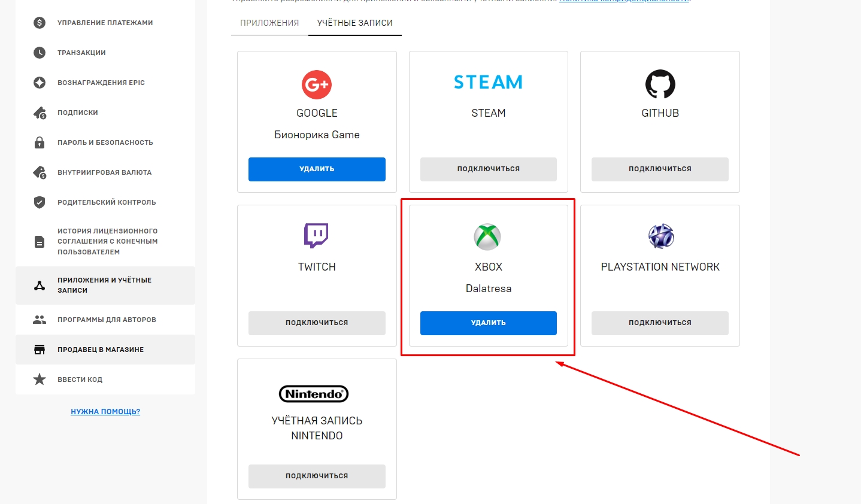Open Внутриигровая валюта in the sidebar
This screenshot has height=504, width=861.
[105, 172]
